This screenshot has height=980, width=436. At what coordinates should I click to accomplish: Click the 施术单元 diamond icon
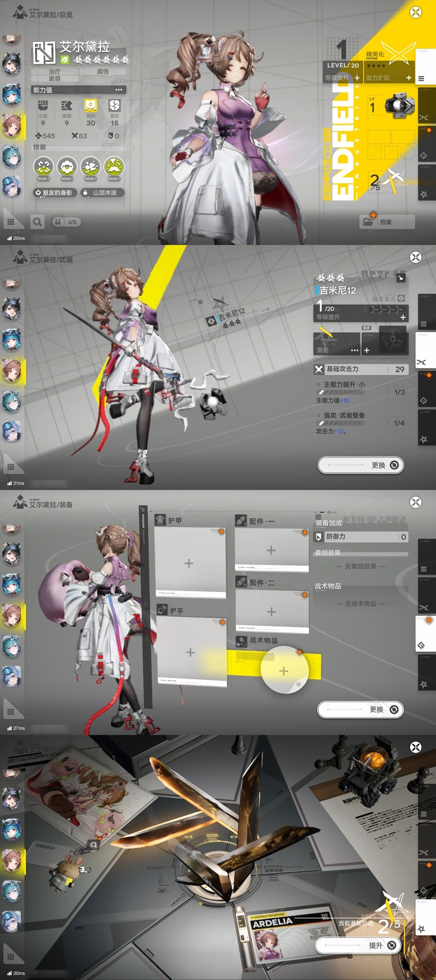[401, 298]
